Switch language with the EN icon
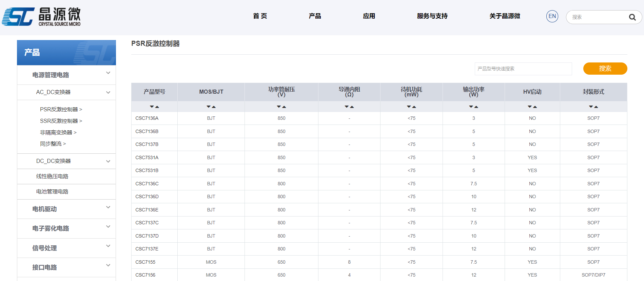 [x=552, y=16]
